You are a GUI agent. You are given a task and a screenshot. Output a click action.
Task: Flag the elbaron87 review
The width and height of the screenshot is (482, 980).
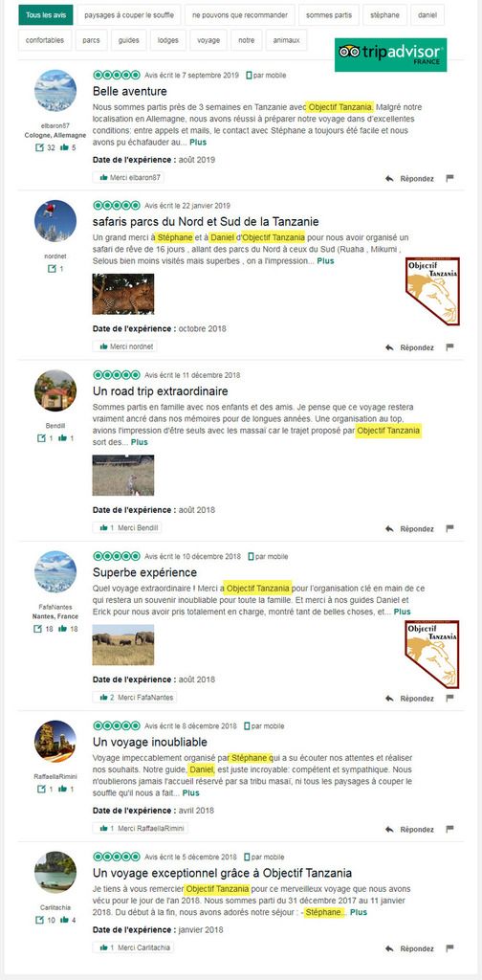(449, 178)
